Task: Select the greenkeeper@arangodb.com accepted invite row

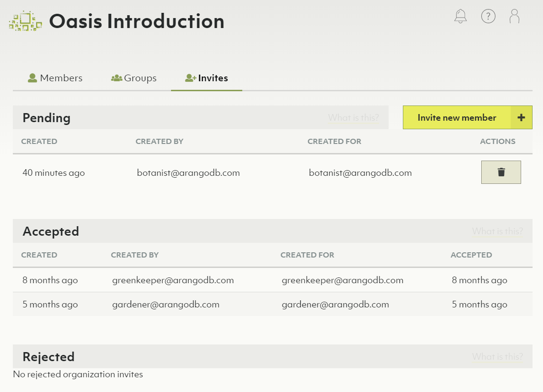Action: click(x=272, y=280)
